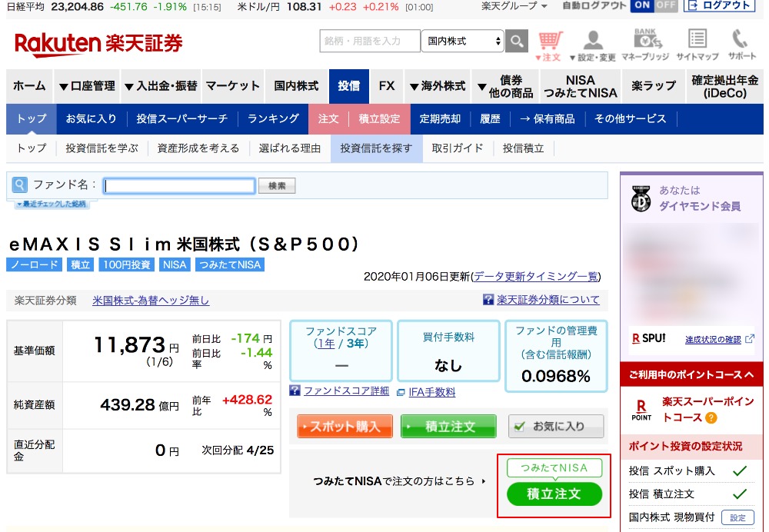Open 積立設定 submenu item
The height and width of the screenshot is (532, 769).
click(379, 118)
